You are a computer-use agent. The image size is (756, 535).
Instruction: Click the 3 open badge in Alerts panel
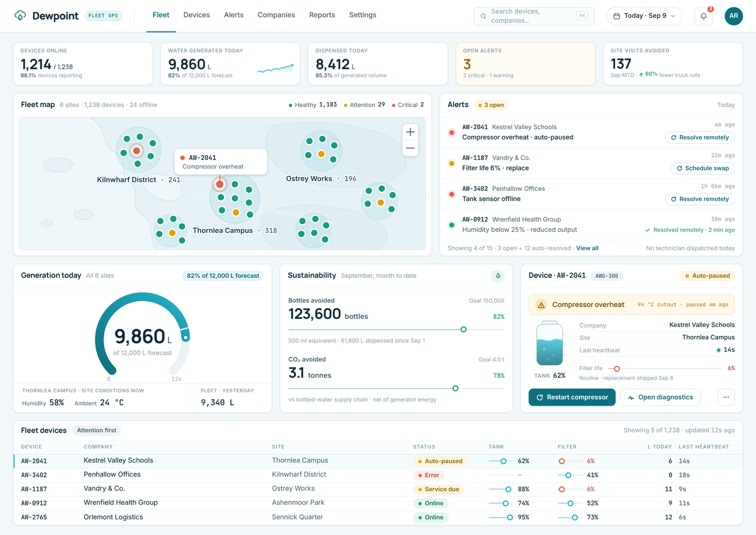[491, 105]
